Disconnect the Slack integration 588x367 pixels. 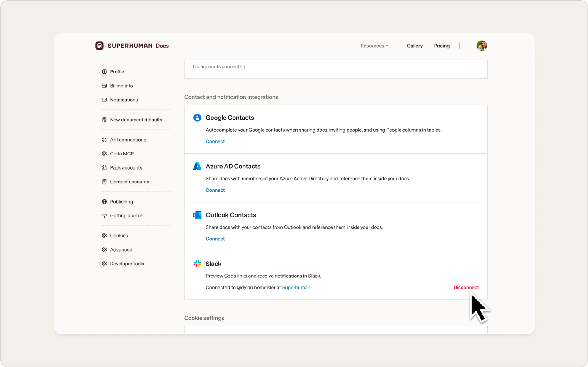[x=466, y=287]
